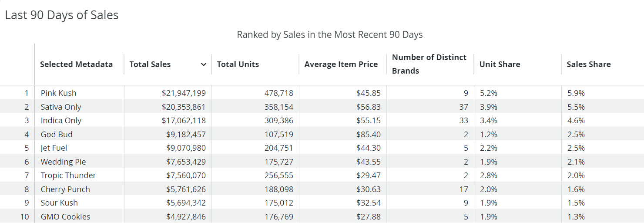
Task: Click the Tropic Thunder strain cell
Action: pyautogui.click(x=68, y=175)
